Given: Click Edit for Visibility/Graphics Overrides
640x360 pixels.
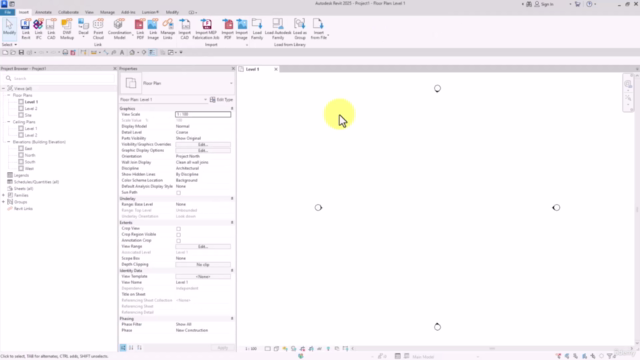Looking at the screenshot, I should (203, 144).
